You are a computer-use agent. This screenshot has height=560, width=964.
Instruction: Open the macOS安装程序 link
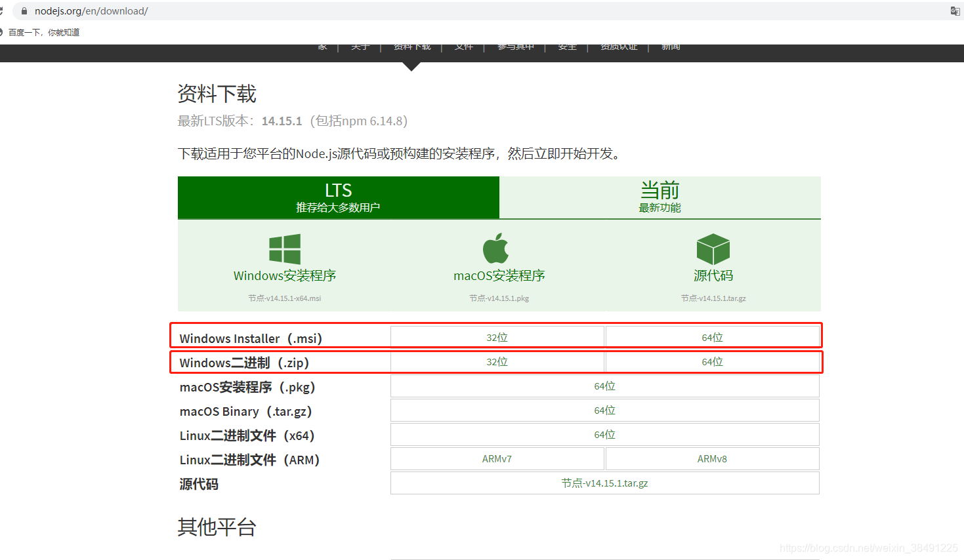499,275
